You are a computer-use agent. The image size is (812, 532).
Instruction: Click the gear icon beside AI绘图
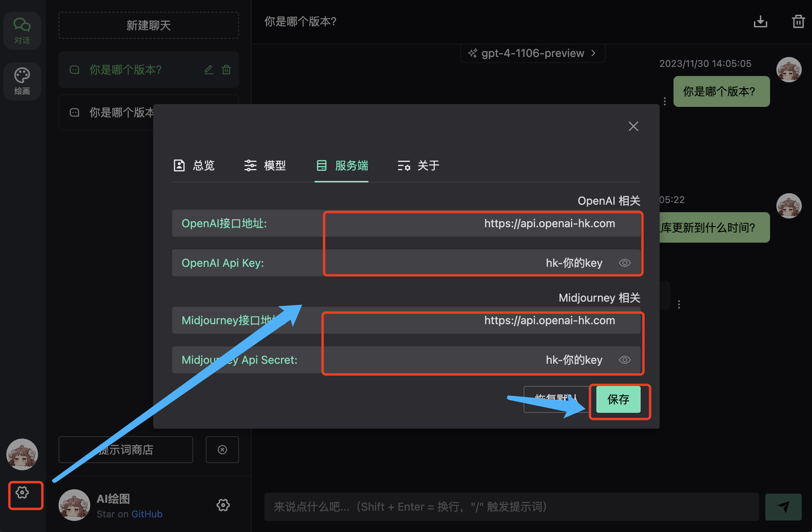tap(223, 505)
